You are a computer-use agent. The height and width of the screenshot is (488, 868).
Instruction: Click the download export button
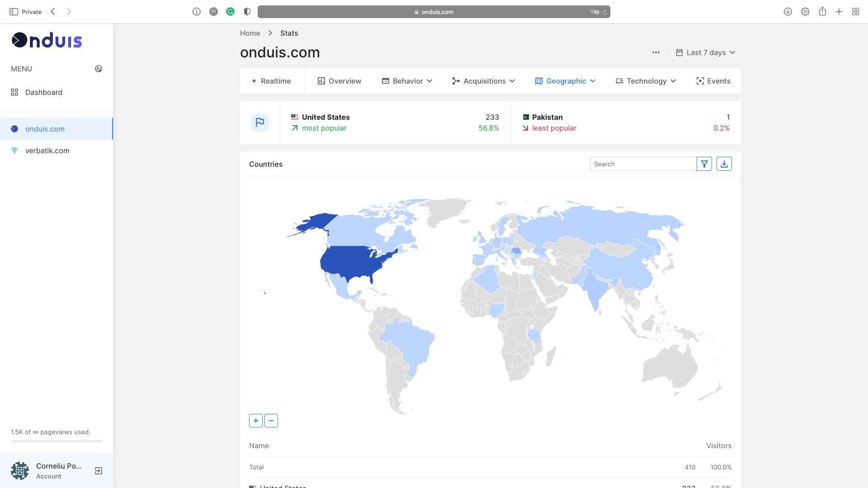pos(724,164)
